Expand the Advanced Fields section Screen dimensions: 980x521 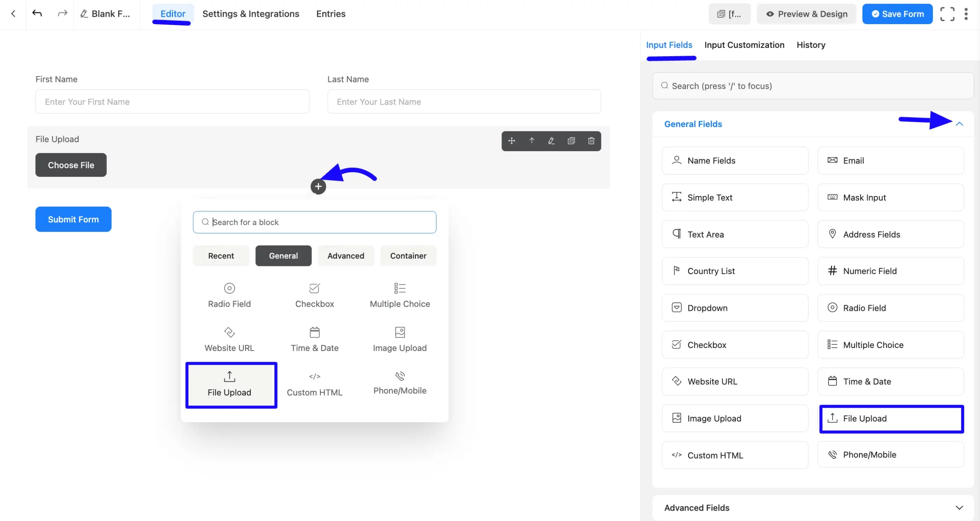pyautogui.click(x=959, y=508)
